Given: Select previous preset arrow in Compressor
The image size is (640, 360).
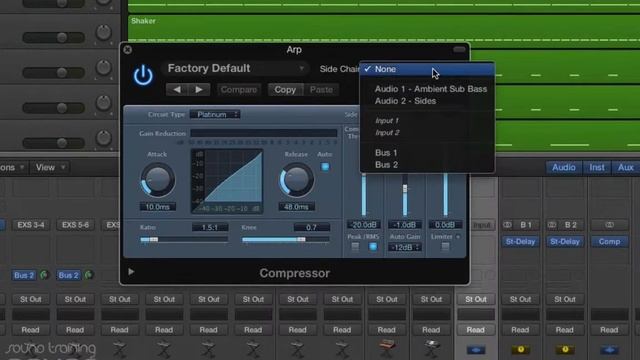Looking at the screenshot, I should [177, 89].
